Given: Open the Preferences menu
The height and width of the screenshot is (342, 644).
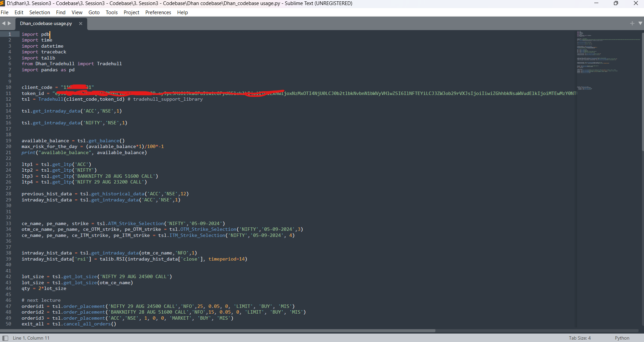Looking at the screenshot, I should (158, 13).
